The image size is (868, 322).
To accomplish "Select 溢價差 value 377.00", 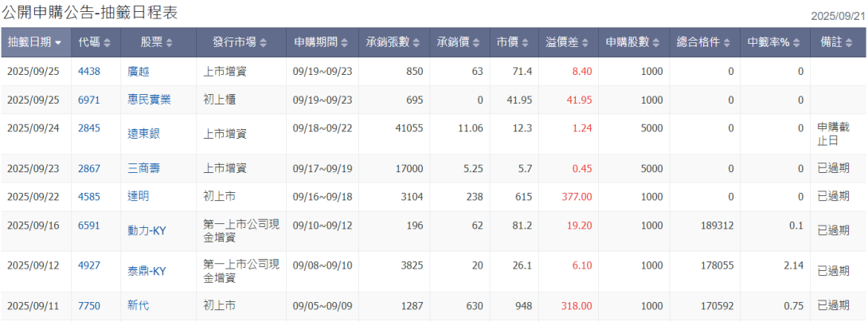I will point(576,196).
